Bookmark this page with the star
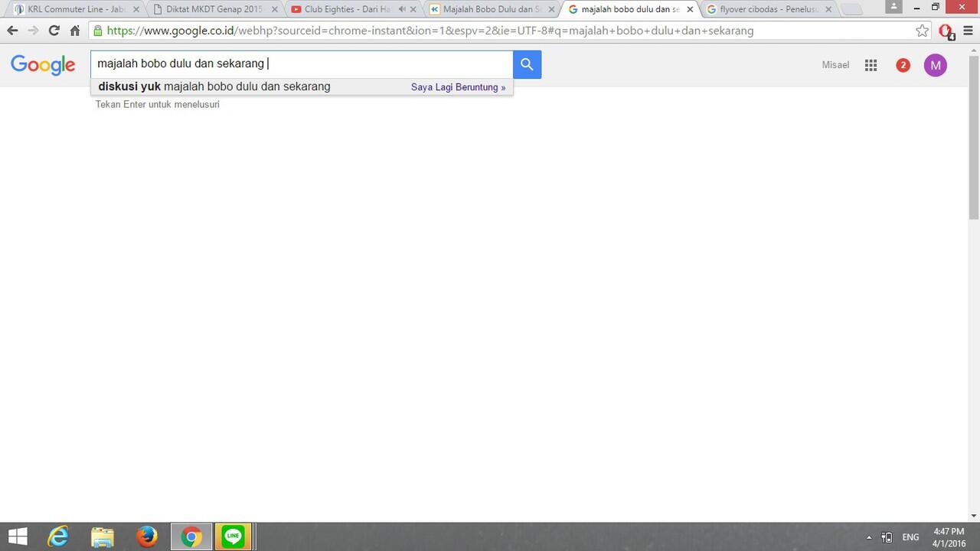 tap(922, 31)
